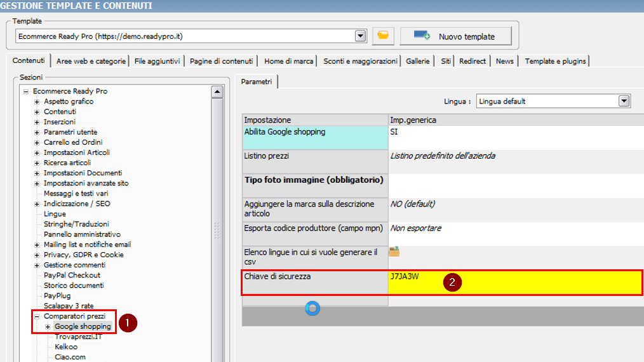Click the Listino prezzi value cell

(516, 161)
